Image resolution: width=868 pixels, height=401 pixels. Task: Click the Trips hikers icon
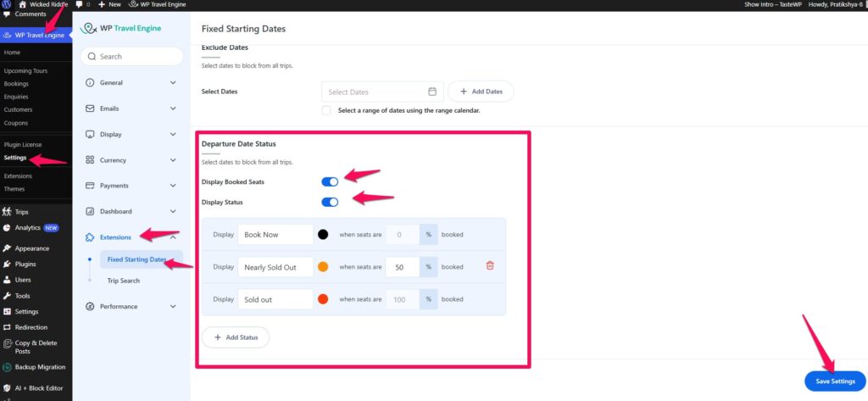pyautogui.click(x=7, y=212)
